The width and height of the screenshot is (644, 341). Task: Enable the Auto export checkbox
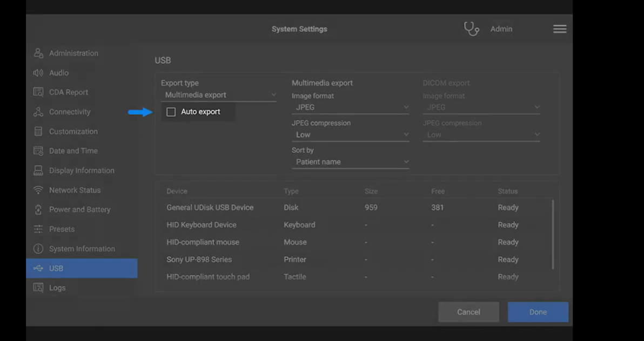tap(171, 111)
